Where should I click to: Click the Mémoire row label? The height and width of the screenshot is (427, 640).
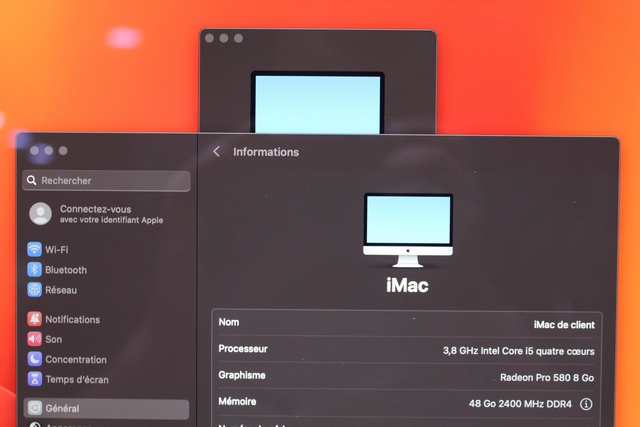[237, 402]
